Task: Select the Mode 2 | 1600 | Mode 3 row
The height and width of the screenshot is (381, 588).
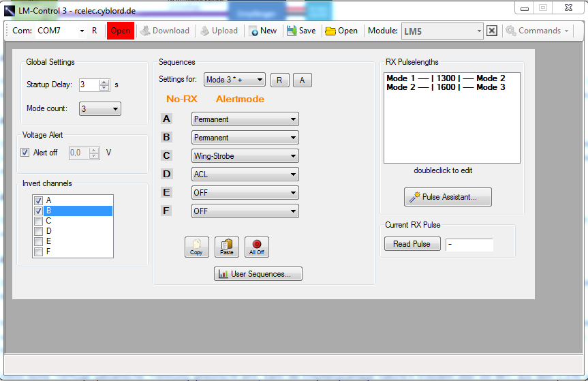Action: 446,87
